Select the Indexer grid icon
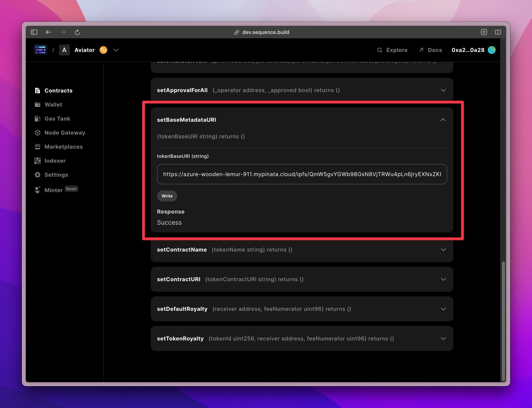 click(38, 161)
